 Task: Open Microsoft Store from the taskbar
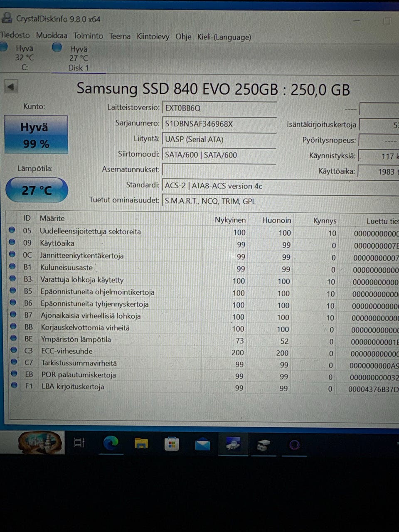coord(172,444)
